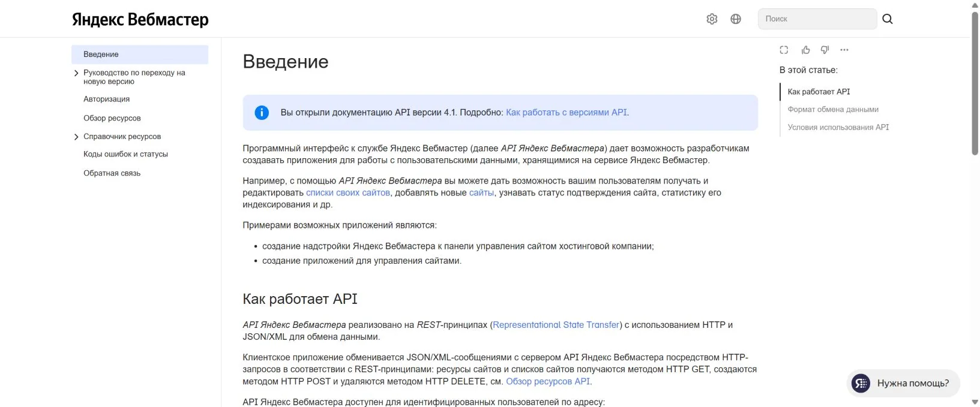This screenshot has height=407, width=980.
Task: Follow the Как работать с версиями API link
Action: pyautogui.click(x=566, y=112)
